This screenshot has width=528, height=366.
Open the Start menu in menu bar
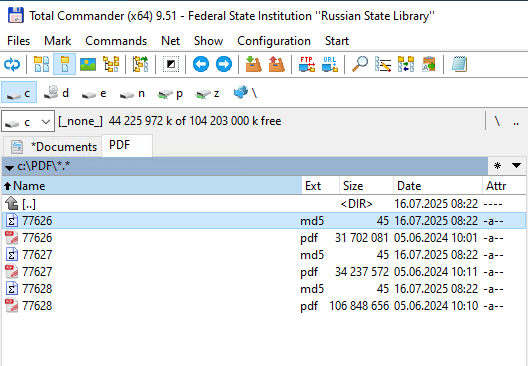click(337, 41)
